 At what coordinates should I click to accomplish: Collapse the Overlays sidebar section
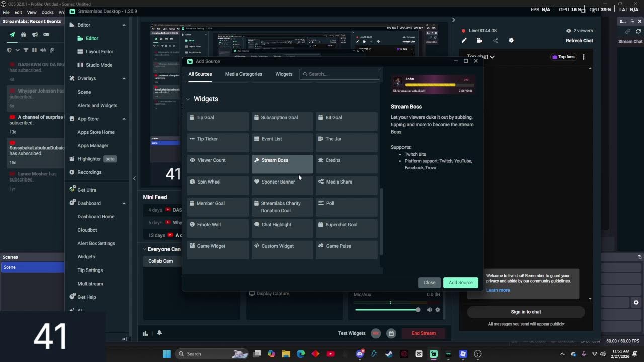pyautogui.click(x=124, y=78)
